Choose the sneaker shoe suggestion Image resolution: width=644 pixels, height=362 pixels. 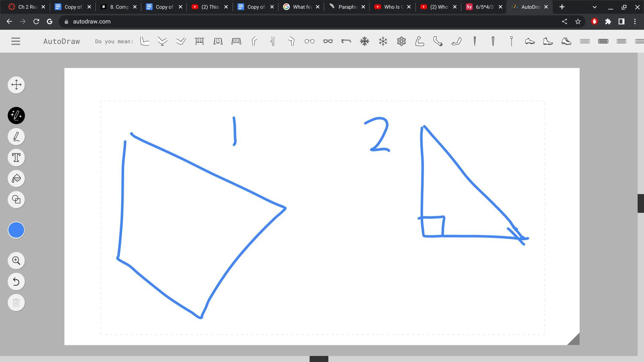(x=530, y=41)
